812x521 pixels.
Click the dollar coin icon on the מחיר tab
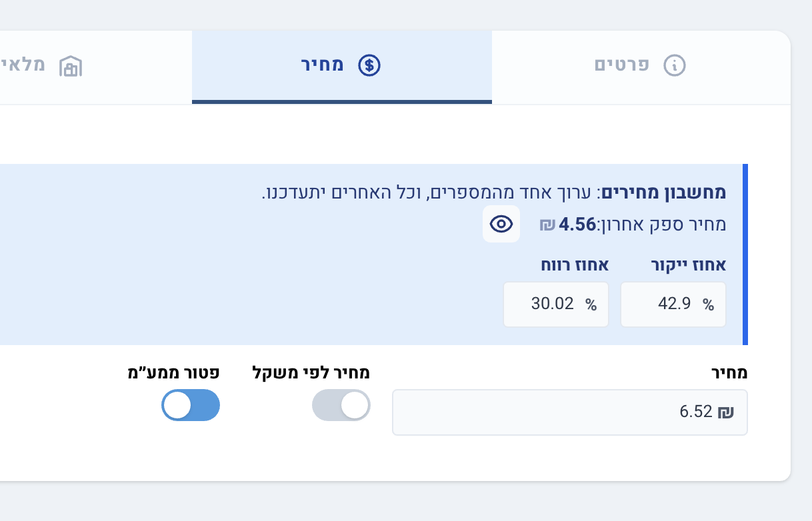[369, 65]
